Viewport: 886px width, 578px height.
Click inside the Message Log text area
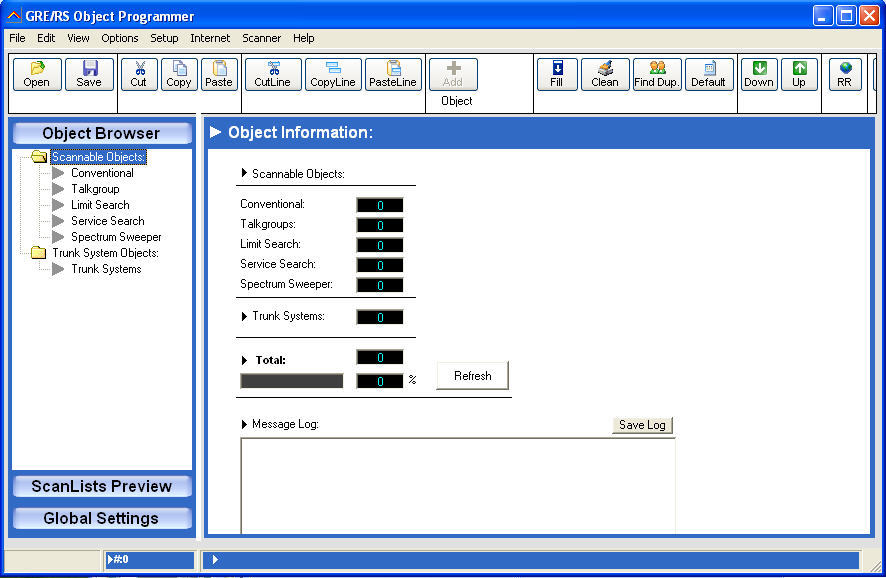(x=458, y=486)
